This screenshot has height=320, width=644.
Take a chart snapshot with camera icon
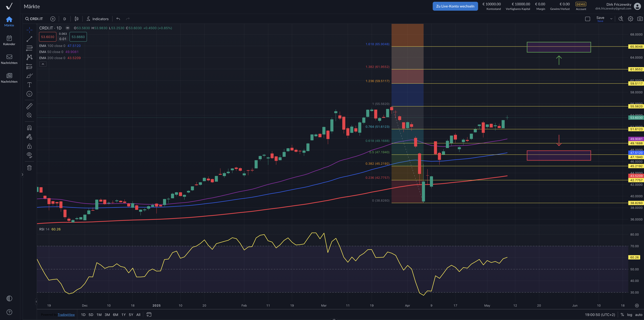(x=640, y=19)
